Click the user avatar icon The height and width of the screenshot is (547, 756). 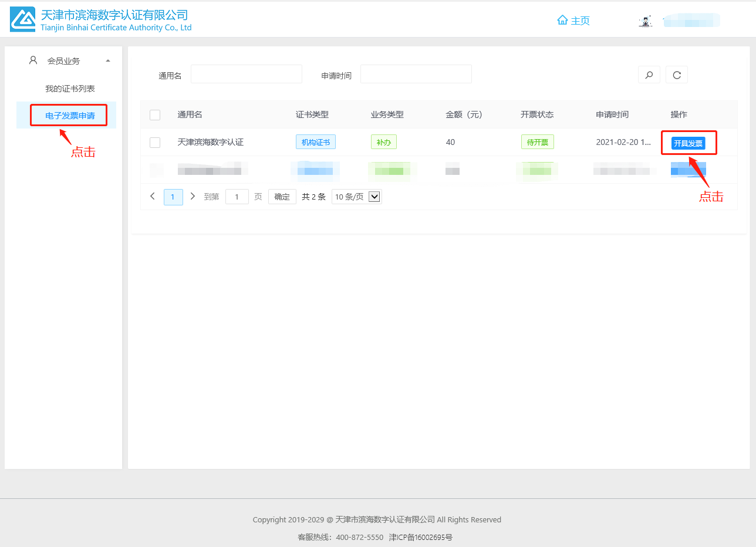point(646,22)
